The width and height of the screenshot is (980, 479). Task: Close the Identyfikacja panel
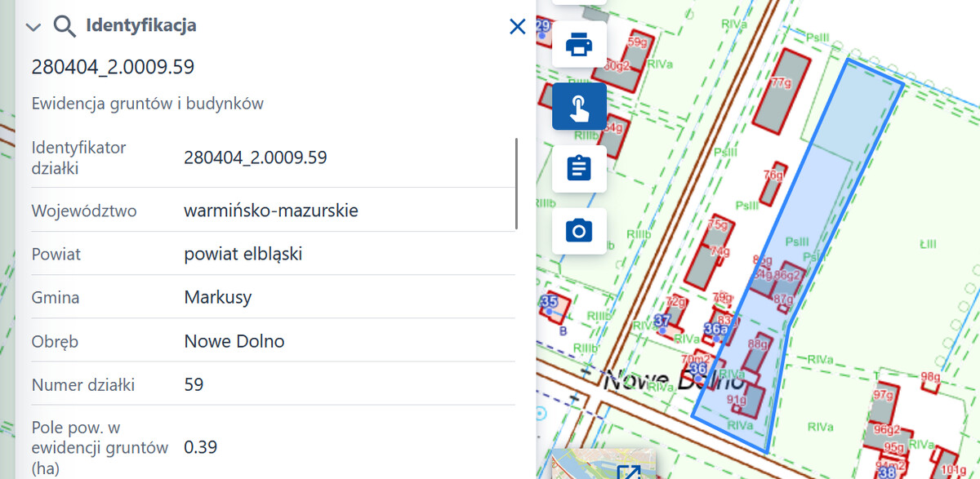(x=517, y=26)
